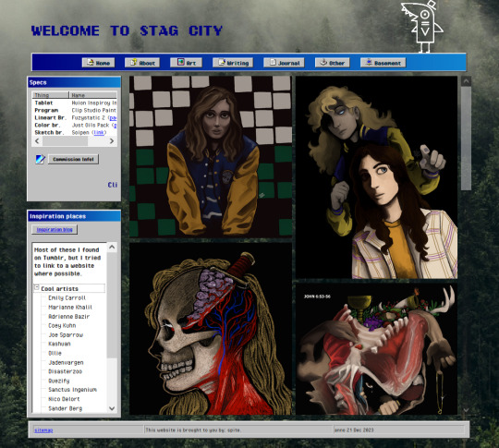
Task: Open the Art section
Action: click(x=186, y=63)
